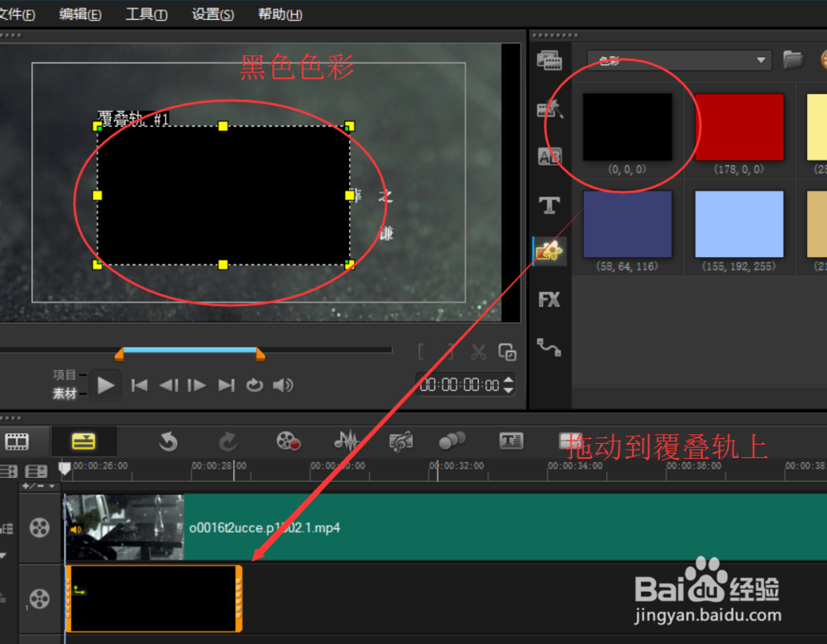
Task: Select the red (178, 0, 0) swatch
Action: [739, 126]
